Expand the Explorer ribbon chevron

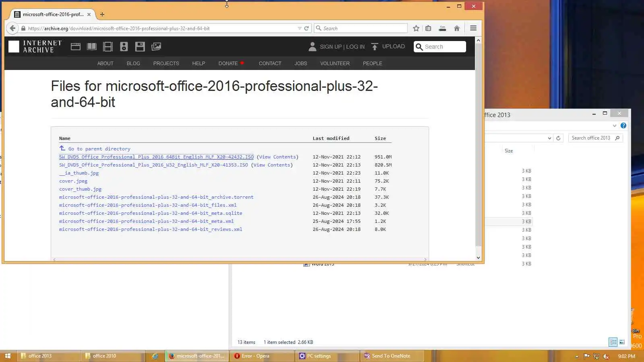(615, 125)
